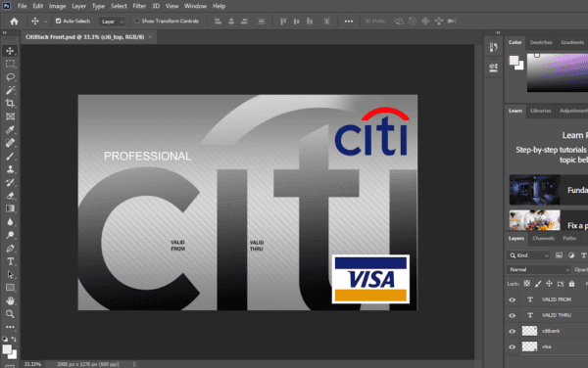This screenshot has height=368, width=588.
Task: Select the Clone Stamp tool
Action: tap(10, 169)
